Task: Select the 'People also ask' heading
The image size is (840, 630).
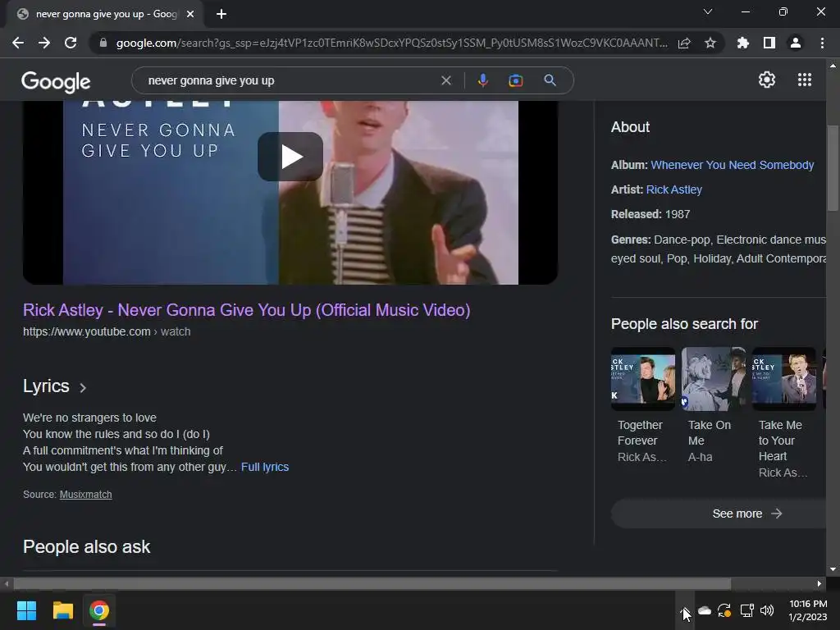Action: point(87,547)
